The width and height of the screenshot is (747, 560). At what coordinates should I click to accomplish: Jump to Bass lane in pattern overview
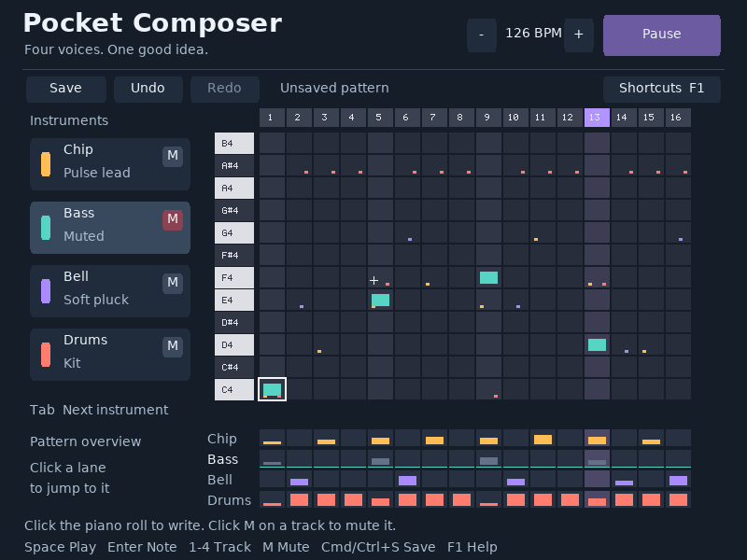[475, 458]
